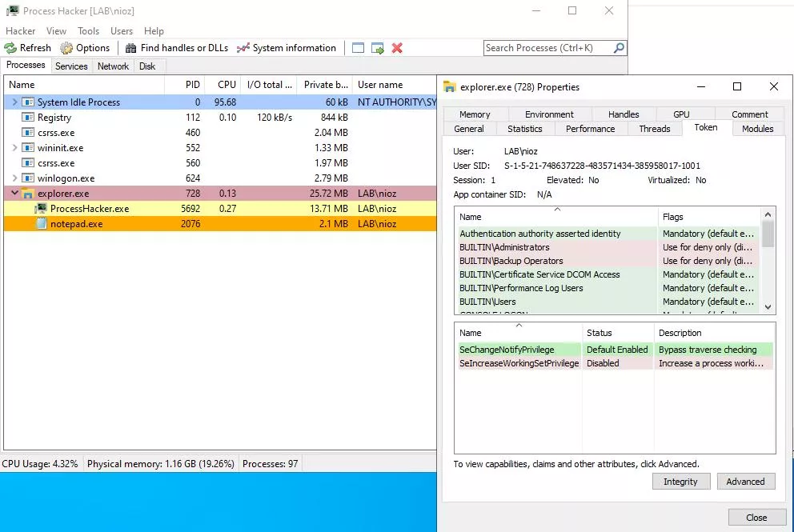Click the magnifier icon in the search box
The width and height of the screenshot is (794, 532).
pos(620,48)
